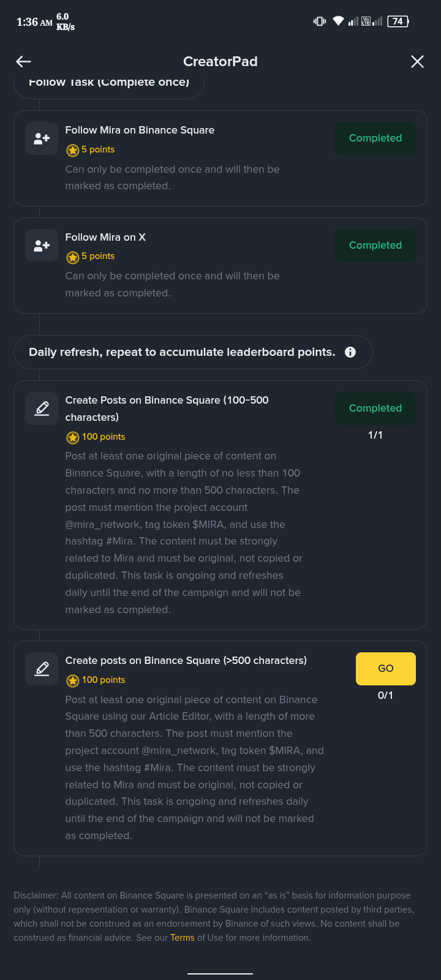
Task: Tap Completed on the 100-500 characters post task
Action: [x=375, y=409]
